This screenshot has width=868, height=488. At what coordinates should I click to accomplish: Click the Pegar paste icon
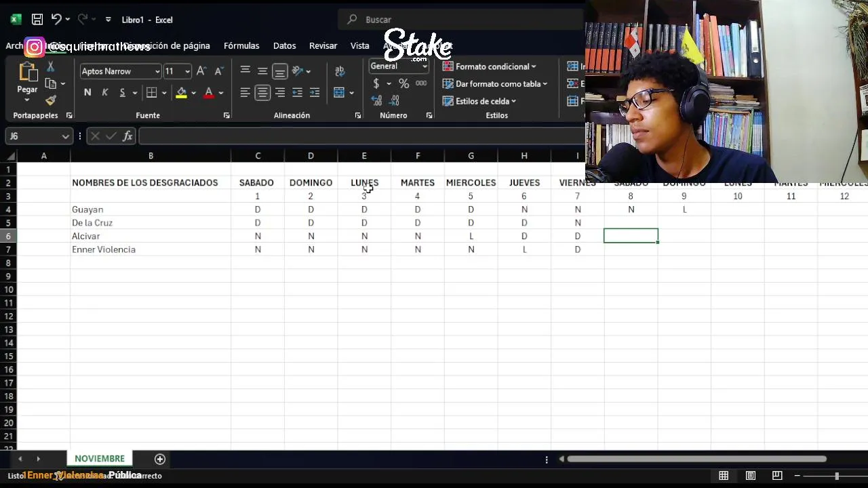click(27, 72)
